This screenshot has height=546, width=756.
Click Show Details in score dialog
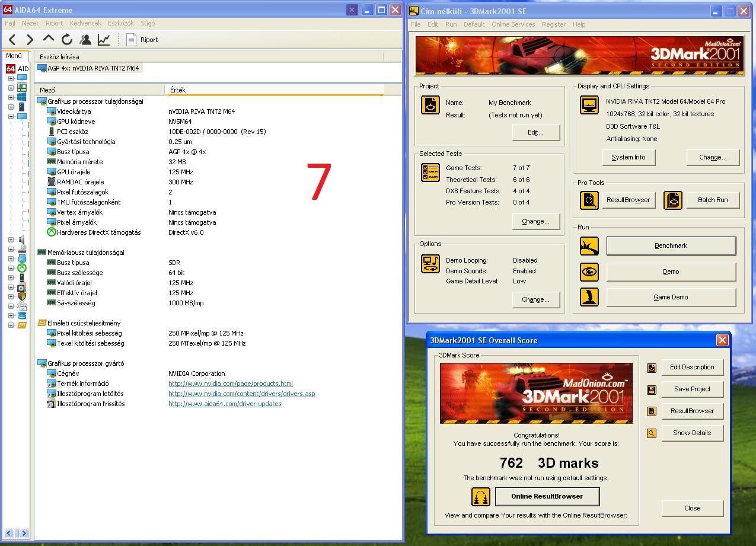(x=692, y=433)
